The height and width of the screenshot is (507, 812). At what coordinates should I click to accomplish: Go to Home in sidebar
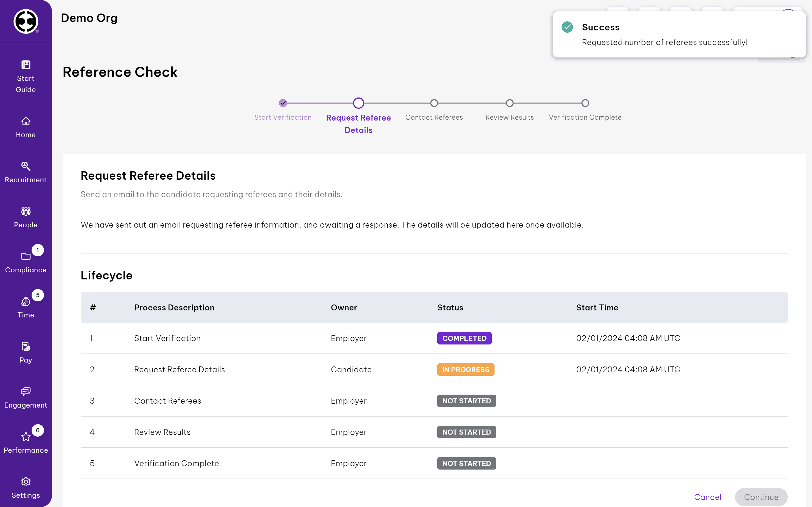(26, 121)
